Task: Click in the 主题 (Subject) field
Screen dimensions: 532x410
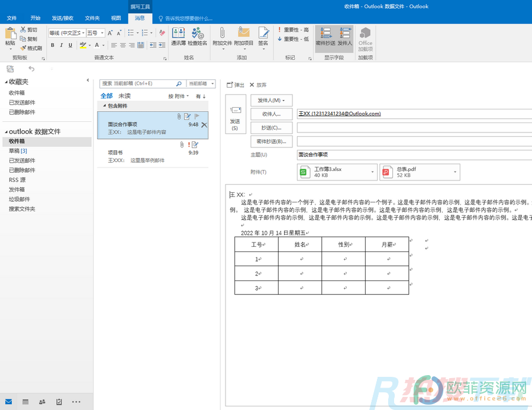Action: [x=414, y=154]
